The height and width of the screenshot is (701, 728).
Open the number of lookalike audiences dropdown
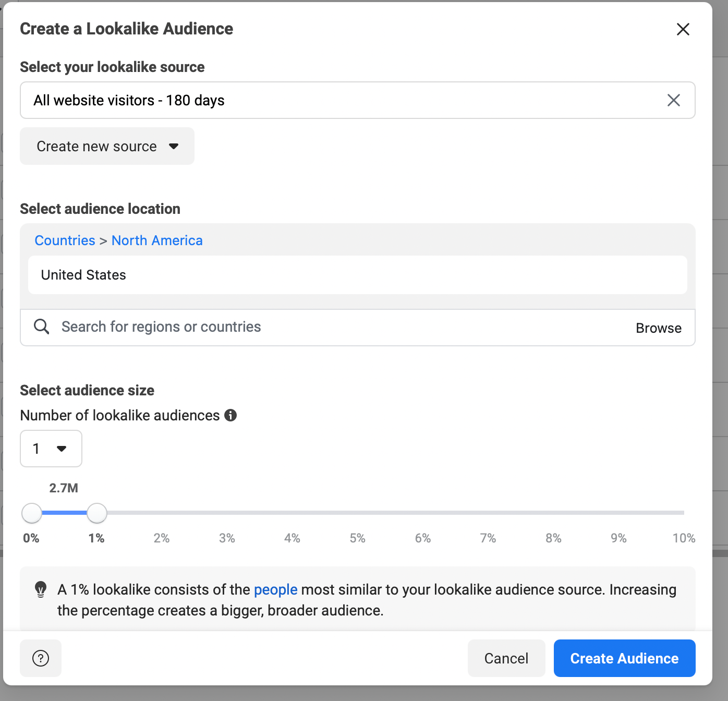click(51, 449)
